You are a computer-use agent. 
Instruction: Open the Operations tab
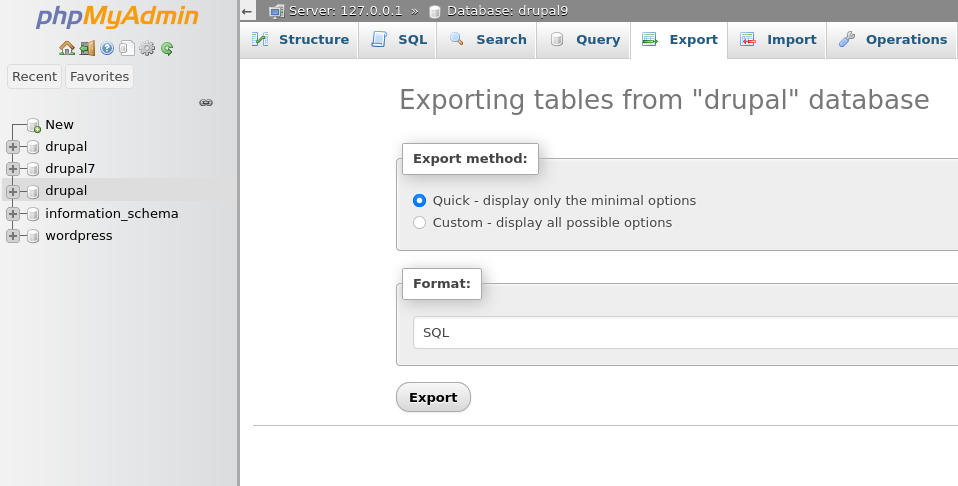tap(892, 40)
